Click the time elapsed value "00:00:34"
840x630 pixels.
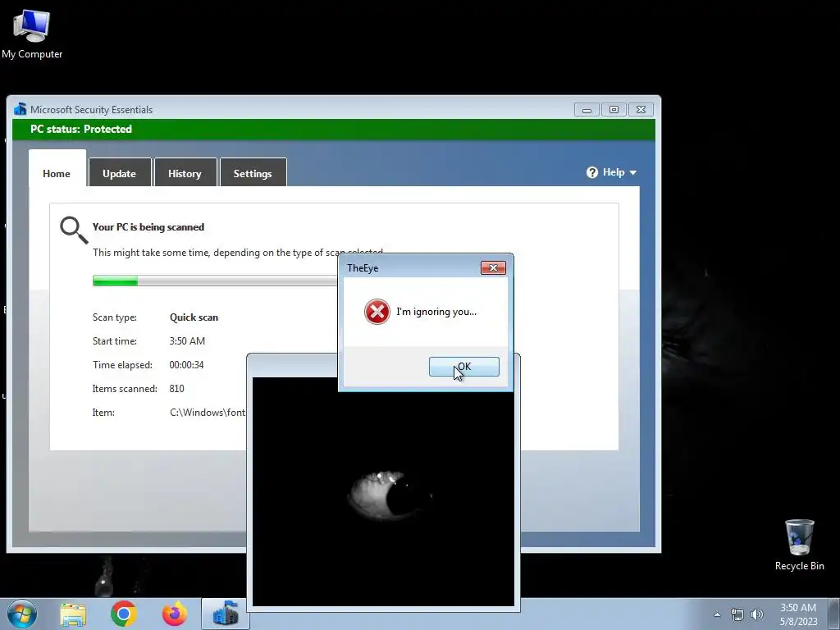[x=186, y=365]
